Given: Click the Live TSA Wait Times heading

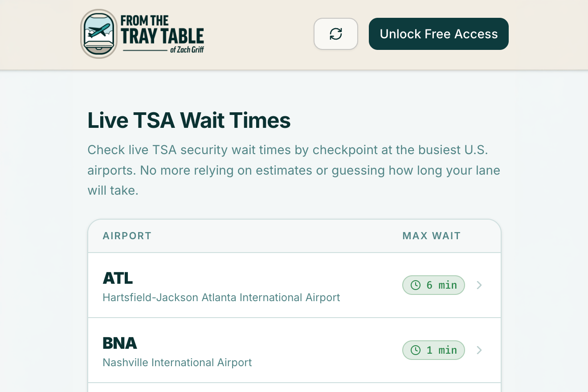Looking at the screenshot, I should 189,120.
